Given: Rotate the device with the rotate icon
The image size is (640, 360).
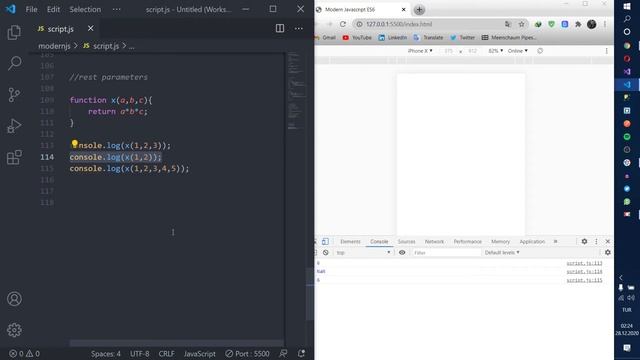Looking at the screenshot, I should tap(540, 51).
